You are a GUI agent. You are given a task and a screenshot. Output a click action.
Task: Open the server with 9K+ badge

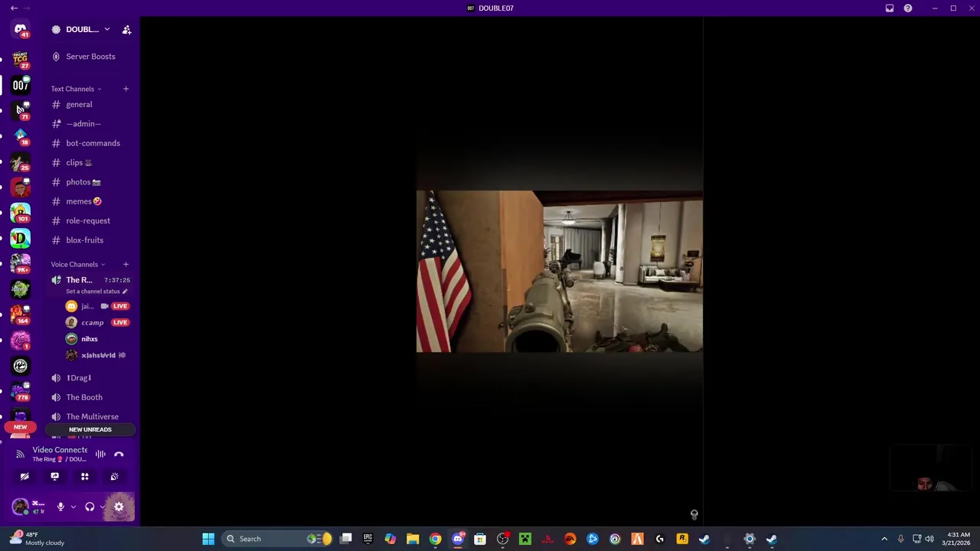[x=21, y=263]
